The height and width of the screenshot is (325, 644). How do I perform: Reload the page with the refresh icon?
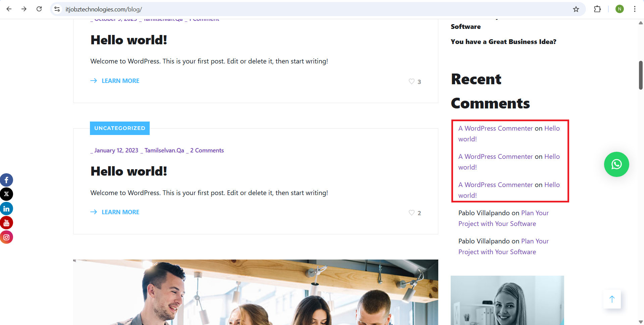point(39,9)
